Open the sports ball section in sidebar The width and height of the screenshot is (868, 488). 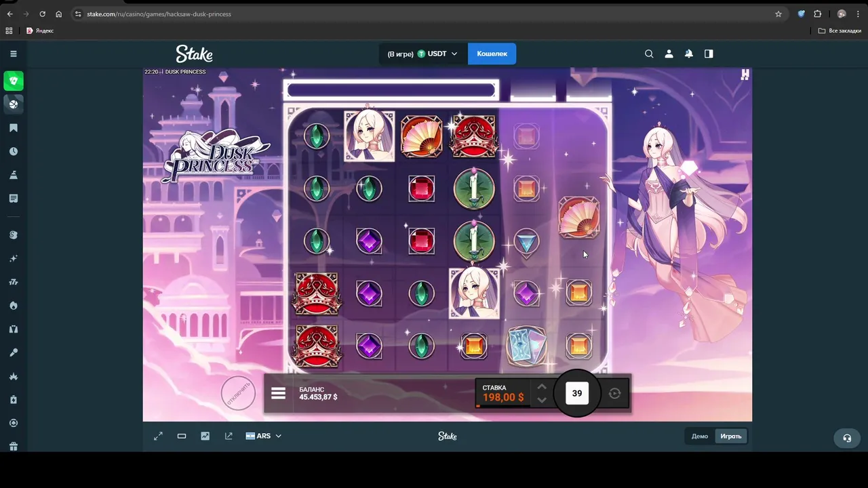coord(13,104)
